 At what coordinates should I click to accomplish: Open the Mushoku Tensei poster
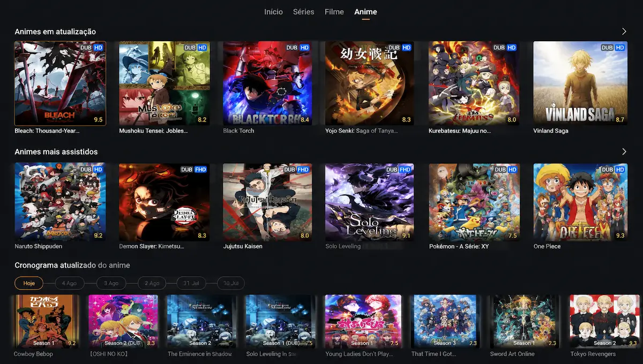165,84
